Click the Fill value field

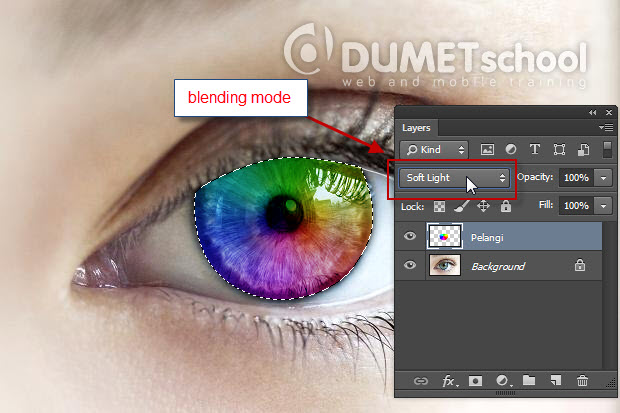(576, 206)
